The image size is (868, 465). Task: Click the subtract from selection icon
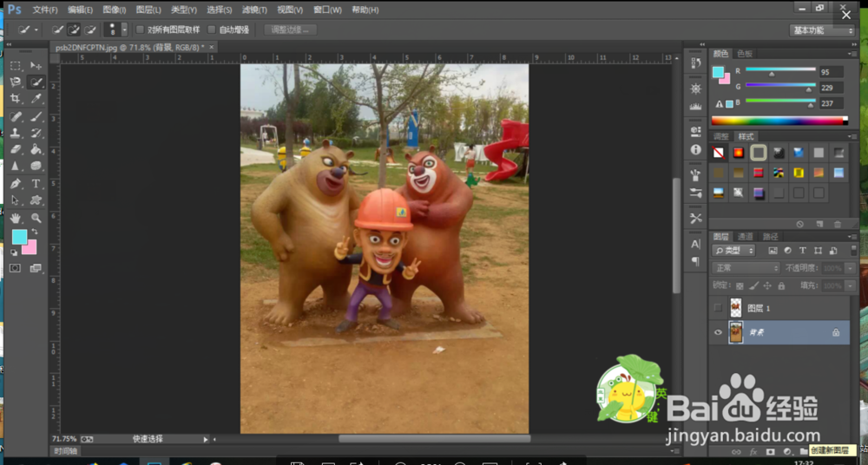90,29
